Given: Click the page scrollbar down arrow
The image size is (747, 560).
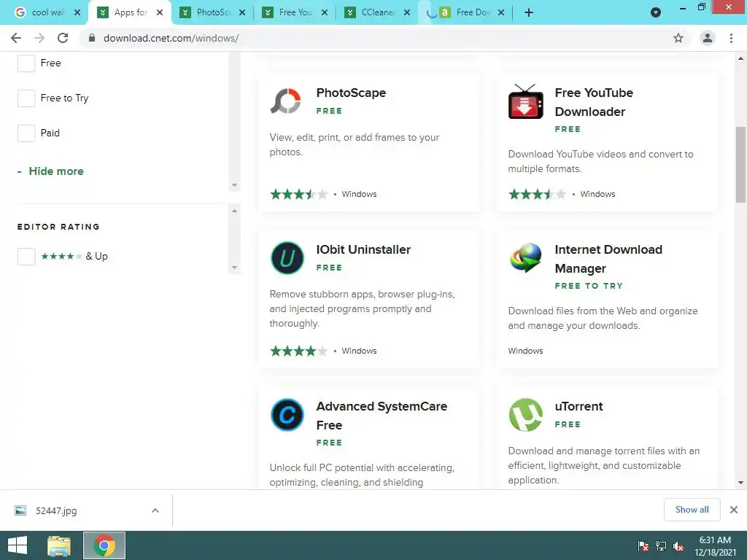Looking at the screenshot, I should coord(740,483).
